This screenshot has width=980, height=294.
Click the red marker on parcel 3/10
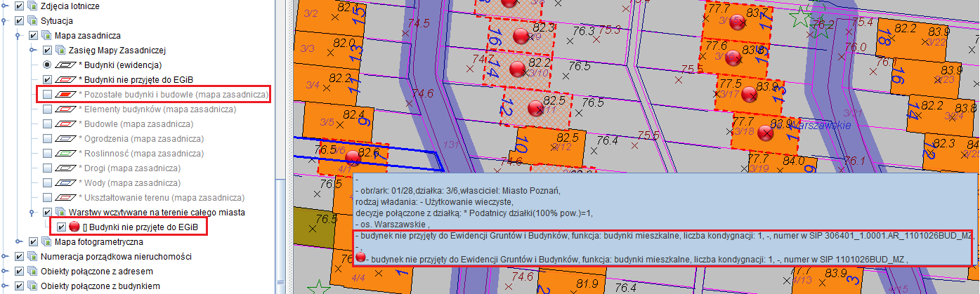pos(518,69)
